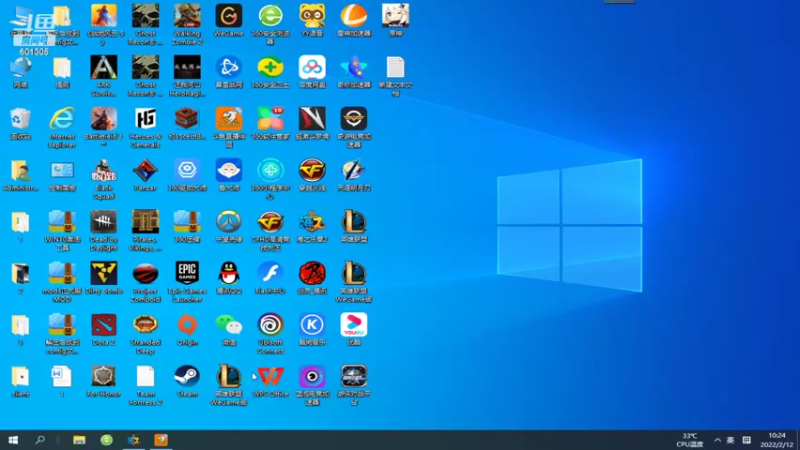Open the Control Panel shortcut
800x450 pixels.
click(62, 175)
